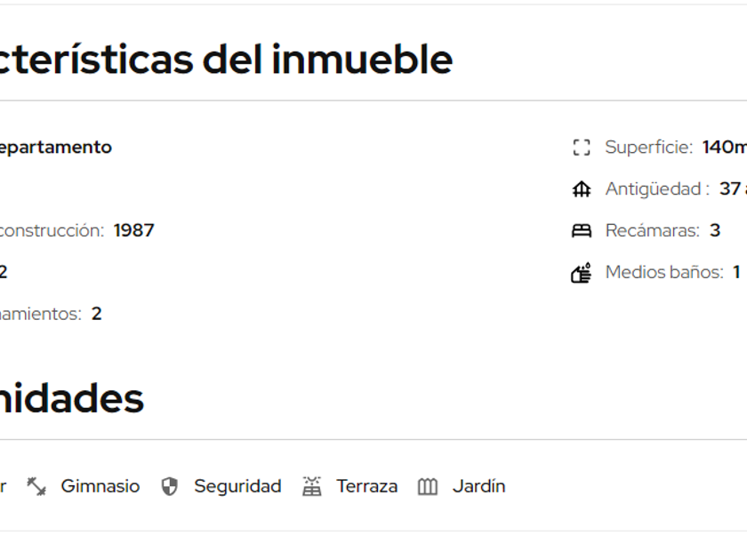The height and width of the screenshot is (560, 747).
Task: Click the construction year 1987 text
Action: click(133, 231)
